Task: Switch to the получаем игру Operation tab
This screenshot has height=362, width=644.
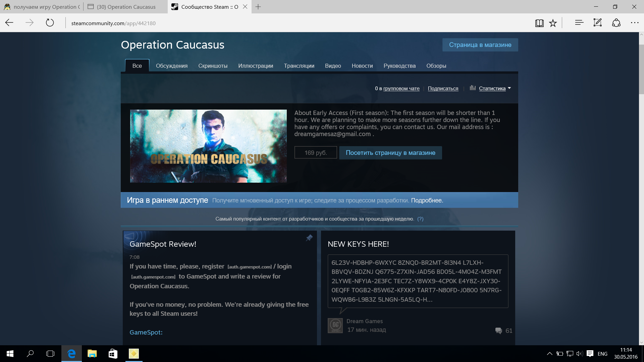Action: (42, 7)
